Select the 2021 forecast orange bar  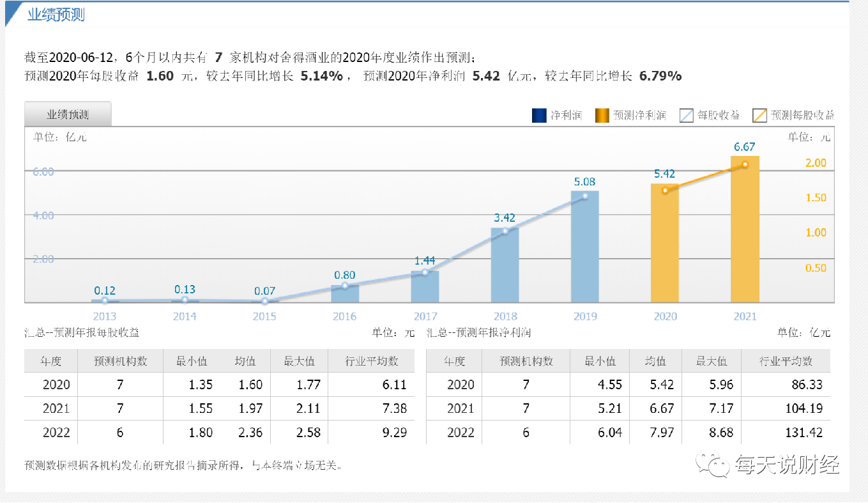click(x=745, y=229)
